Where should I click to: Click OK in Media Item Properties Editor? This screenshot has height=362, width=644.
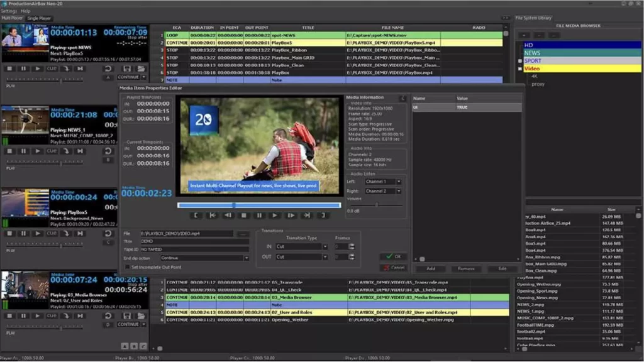[394, 256]
